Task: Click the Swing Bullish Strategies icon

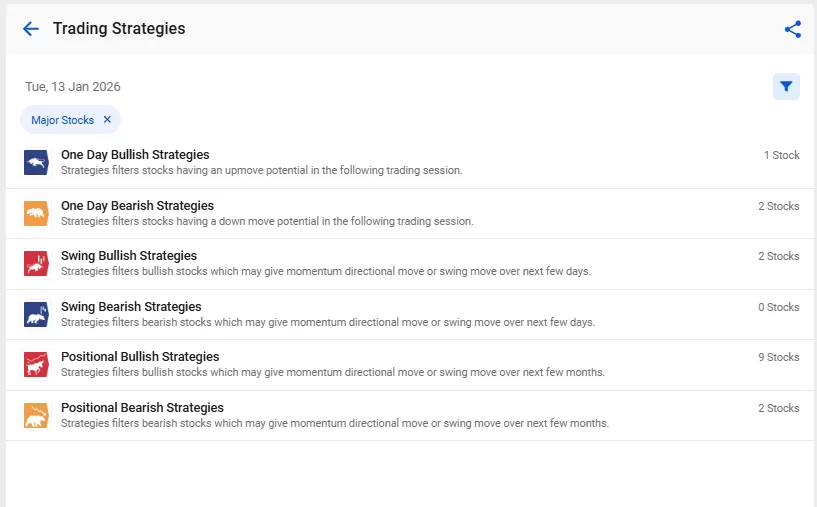Action: coord(36,264)
